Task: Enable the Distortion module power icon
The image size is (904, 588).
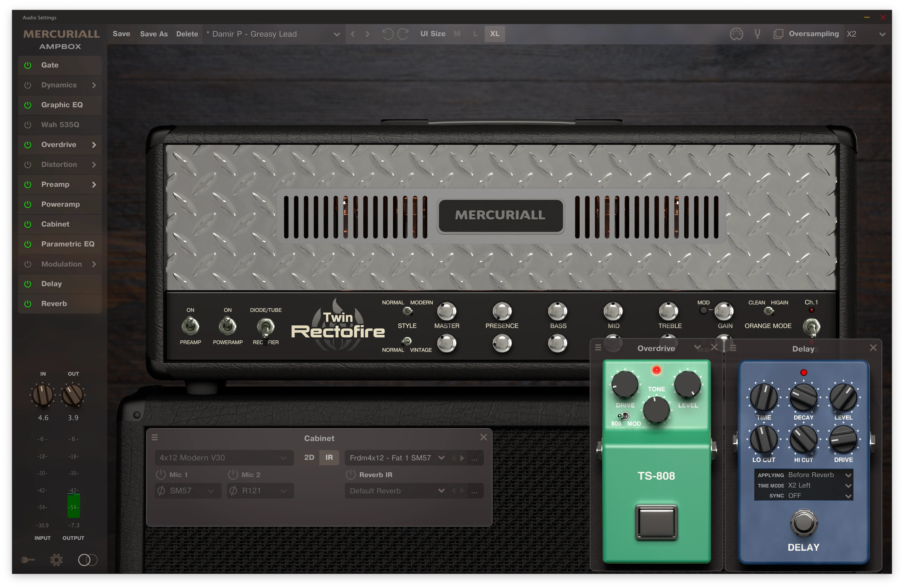Action: click(x=28, y=165)
